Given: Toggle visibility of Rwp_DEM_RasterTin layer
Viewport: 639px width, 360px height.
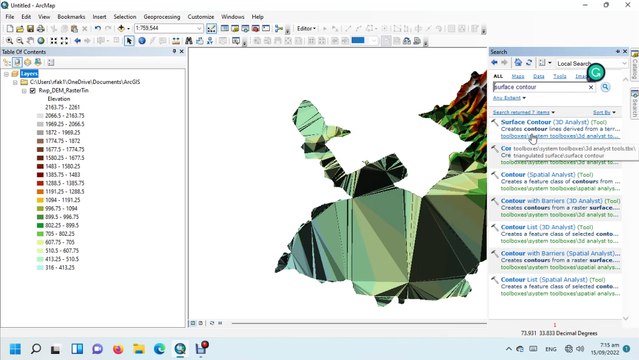Looking at the screenshot, I should click(33, 91).
